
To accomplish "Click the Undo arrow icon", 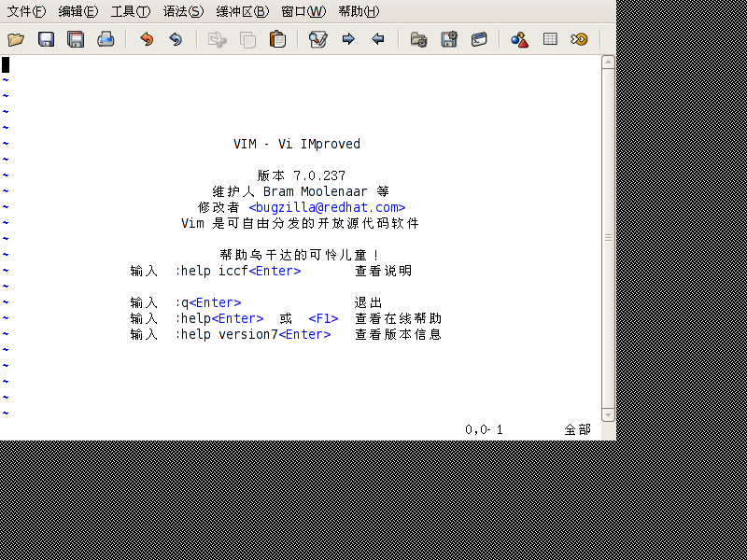I will point(147,39).
